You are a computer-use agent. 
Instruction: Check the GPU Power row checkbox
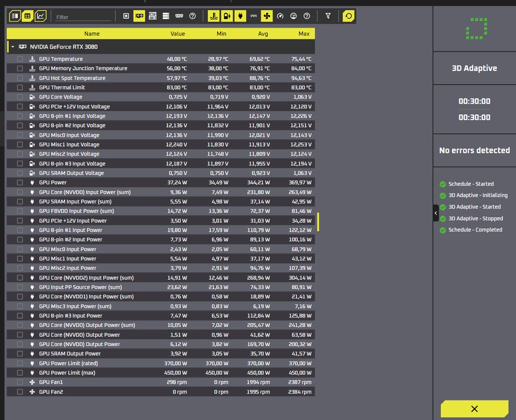tap(20, 183)
